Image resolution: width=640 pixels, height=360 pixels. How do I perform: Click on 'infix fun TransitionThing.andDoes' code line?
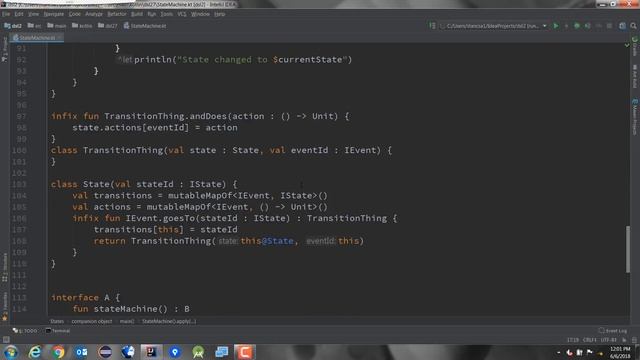200,116
